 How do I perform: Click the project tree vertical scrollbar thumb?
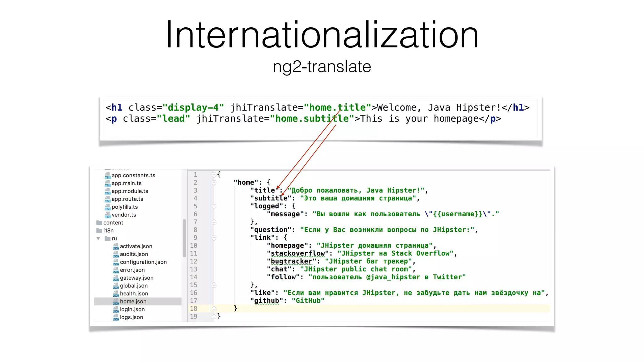click(184, 238)
